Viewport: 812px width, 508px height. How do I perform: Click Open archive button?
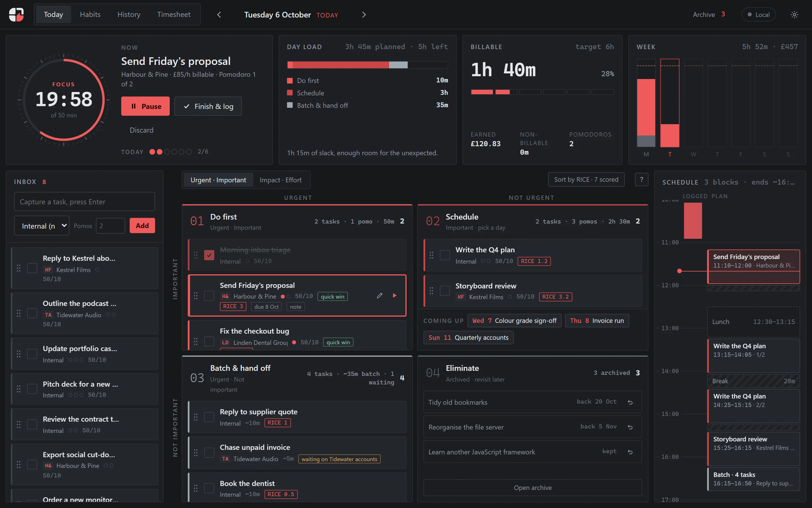click(x=533, y=487)
